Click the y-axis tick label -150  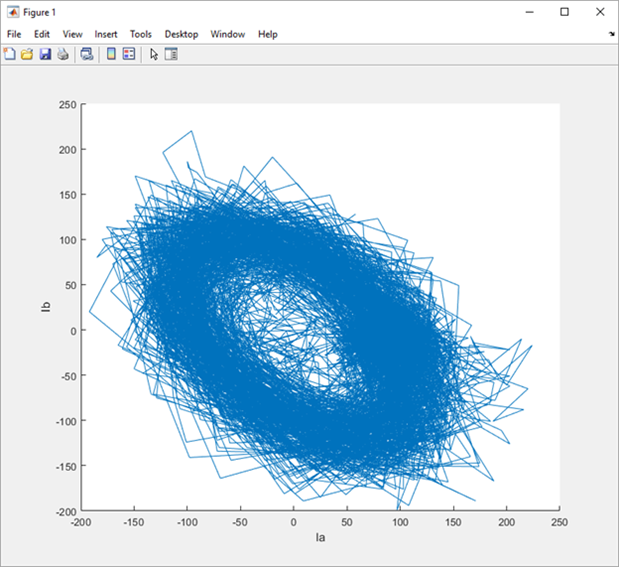[x=66, y=466]
